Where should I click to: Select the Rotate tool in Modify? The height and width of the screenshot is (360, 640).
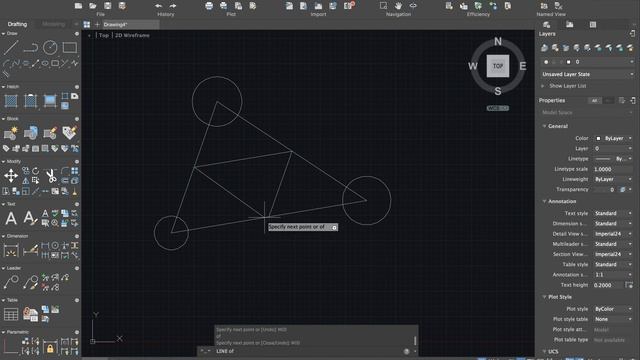pyautogui.click(x=36, y=171)
